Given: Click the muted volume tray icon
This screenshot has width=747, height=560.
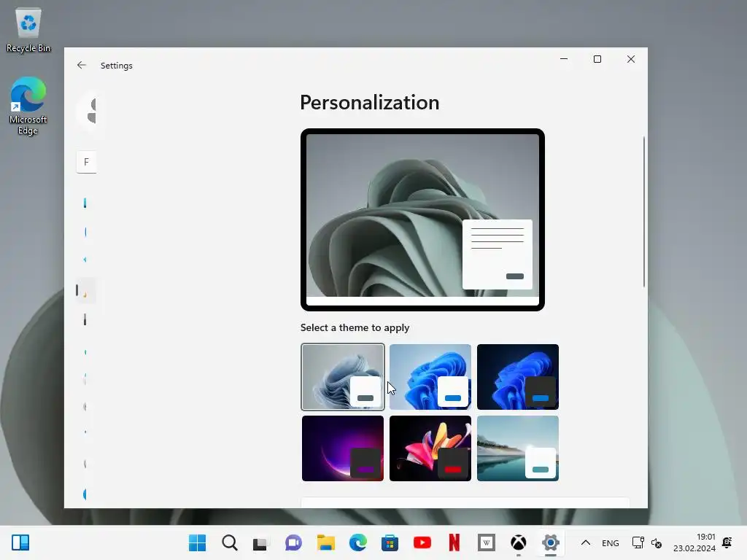Looking at the screenshot, I should [x=657, y=542].
